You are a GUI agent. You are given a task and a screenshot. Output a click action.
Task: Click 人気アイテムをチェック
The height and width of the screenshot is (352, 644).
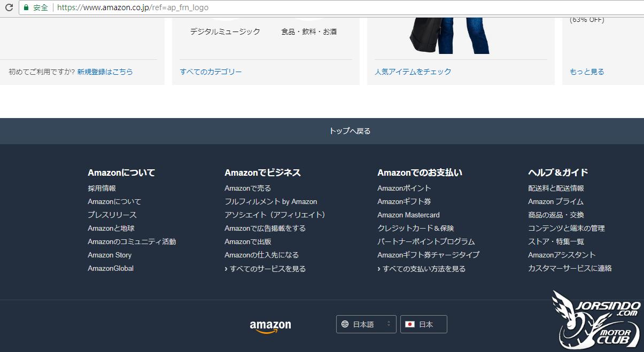click(x=412, y=71)
